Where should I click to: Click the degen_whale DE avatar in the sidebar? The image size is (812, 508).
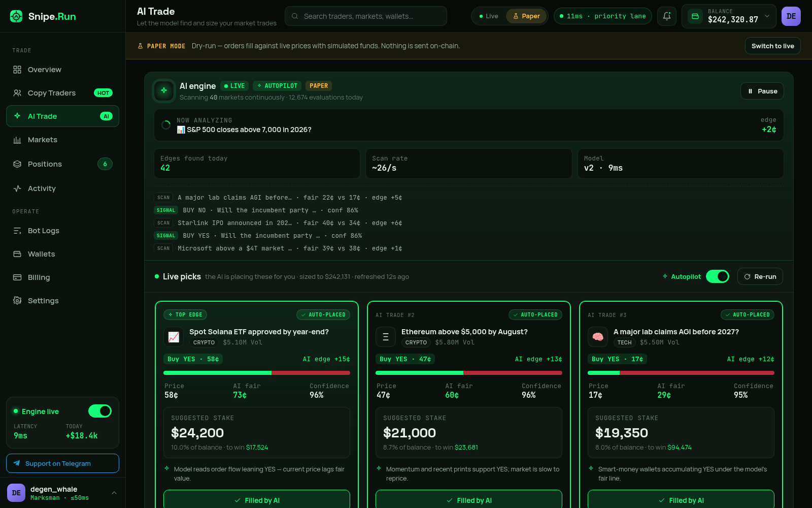16,493
